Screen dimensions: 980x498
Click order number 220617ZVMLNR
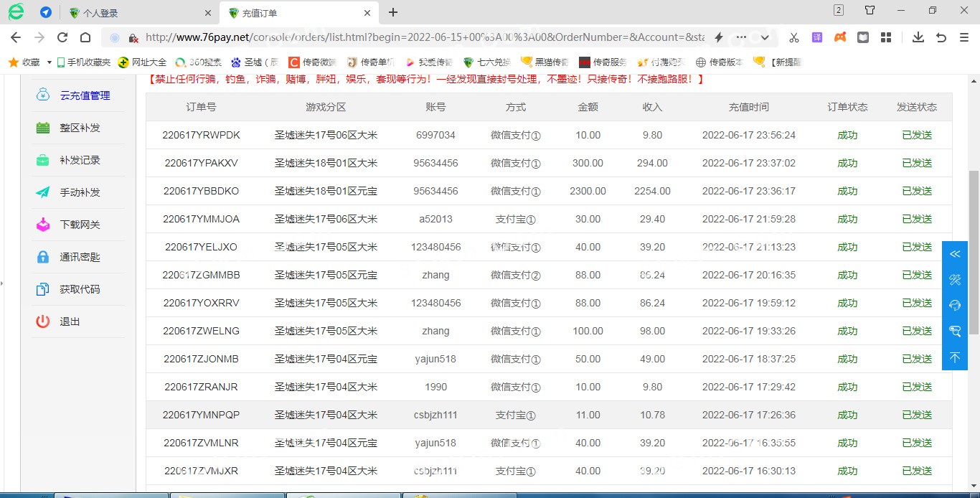point(201,443)
